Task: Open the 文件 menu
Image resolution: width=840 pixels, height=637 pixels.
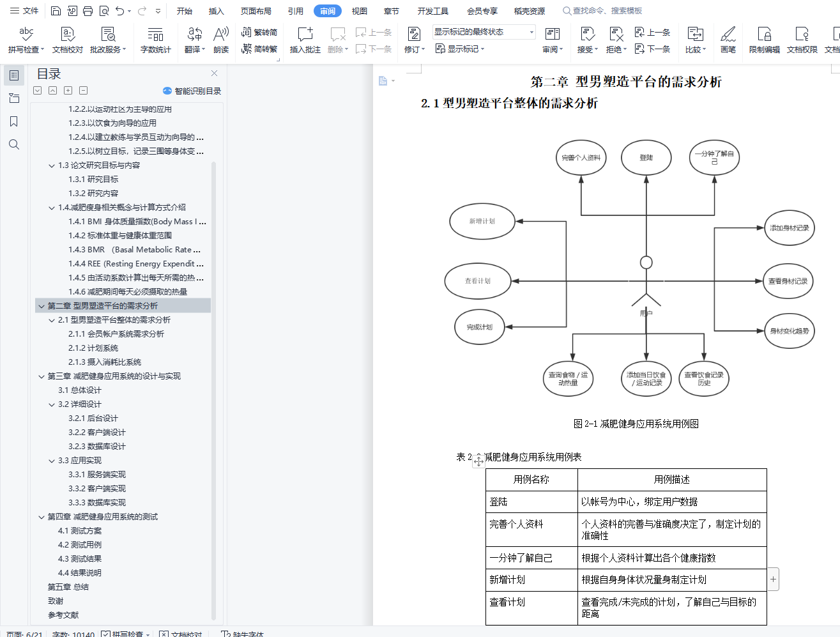Action: pyautogui.click(x=24, y=11)
